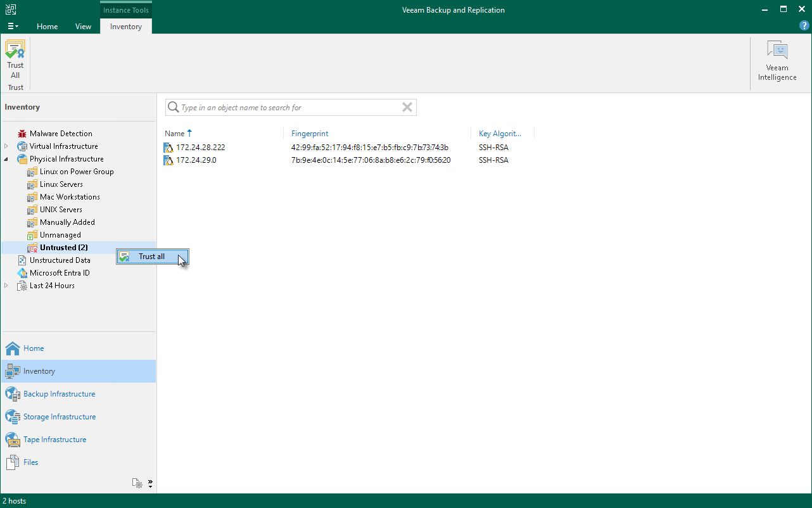Open the Help question mark icon

[x=804, y=26]
